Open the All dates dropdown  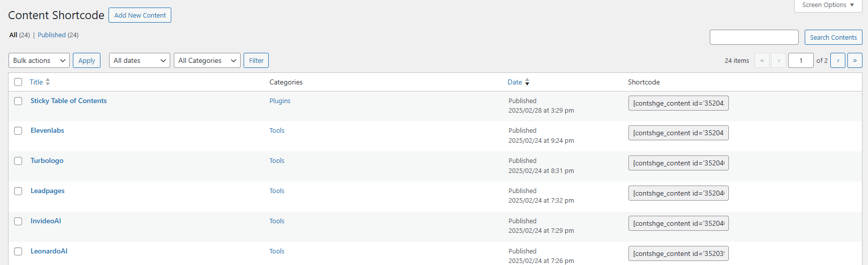140,60
